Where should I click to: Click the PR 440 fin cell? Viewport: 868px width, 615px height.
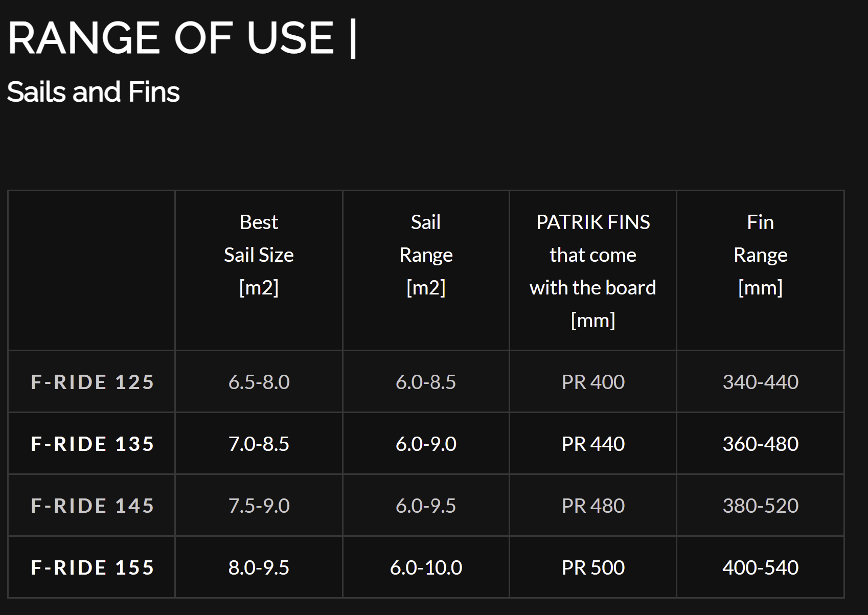tap(593, 444)
